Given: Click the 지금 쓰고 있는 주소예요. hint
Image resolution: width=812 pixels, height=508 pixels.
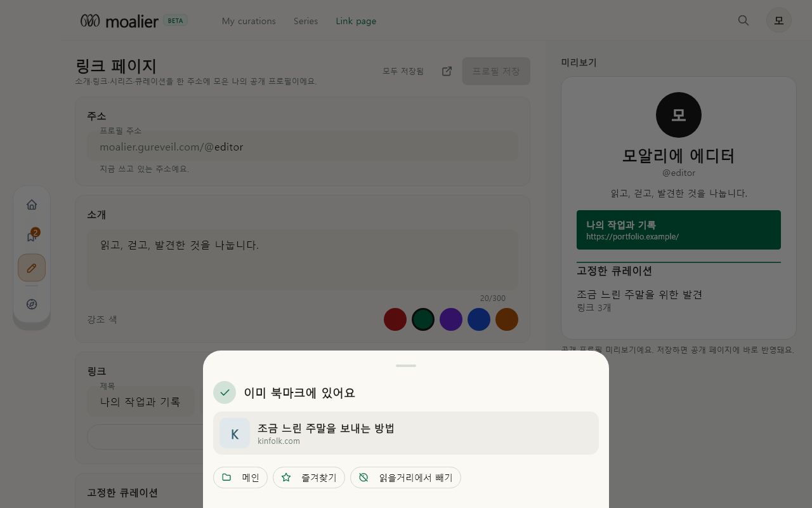Looking at the screenshot, I should [145, 169].
